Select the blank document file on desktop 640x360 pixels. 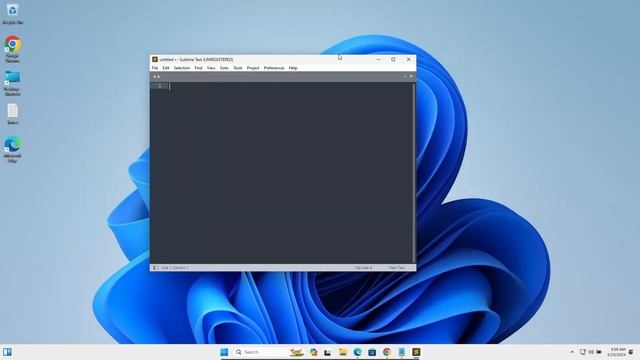tap(13, 113)
